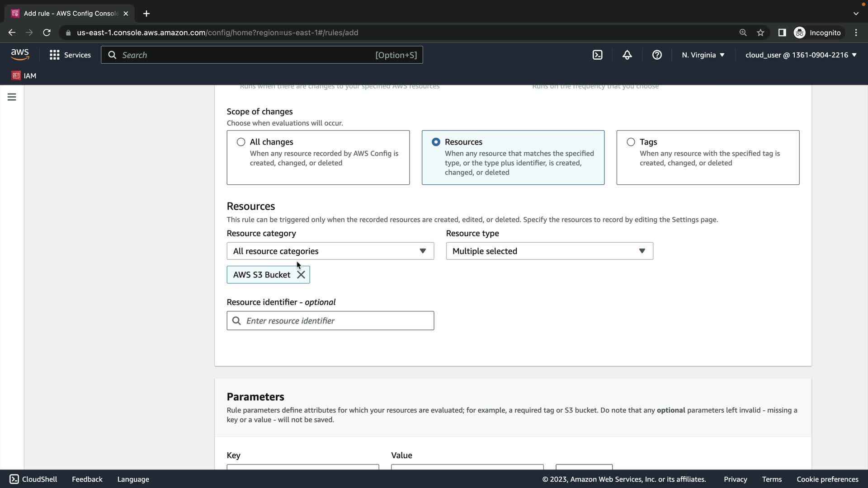This screenshot has height=488, width=868.
Task: Reload the browser page
Action: pyautogui.click(x=47, y=33)
